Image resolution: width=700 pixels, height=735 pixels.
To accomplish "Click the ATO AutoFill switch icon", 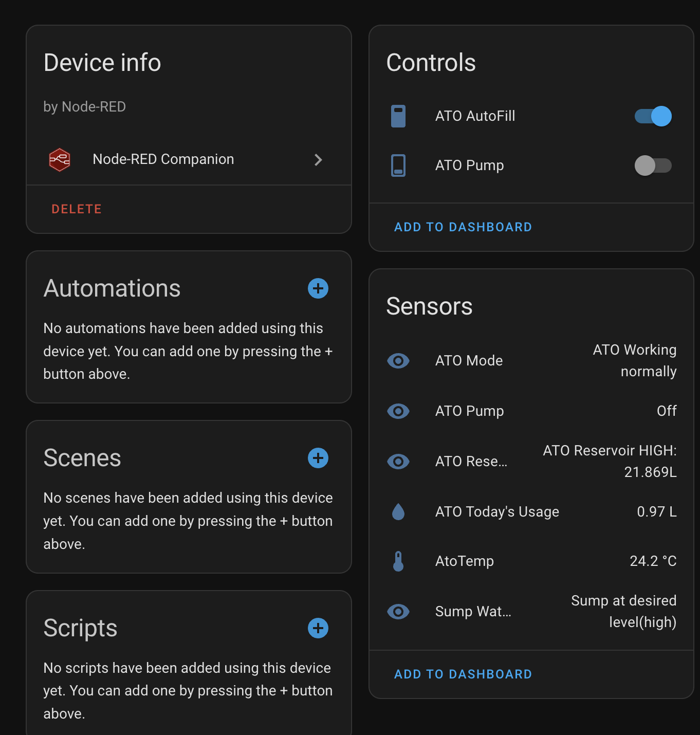I will click(x=398, y=116).
